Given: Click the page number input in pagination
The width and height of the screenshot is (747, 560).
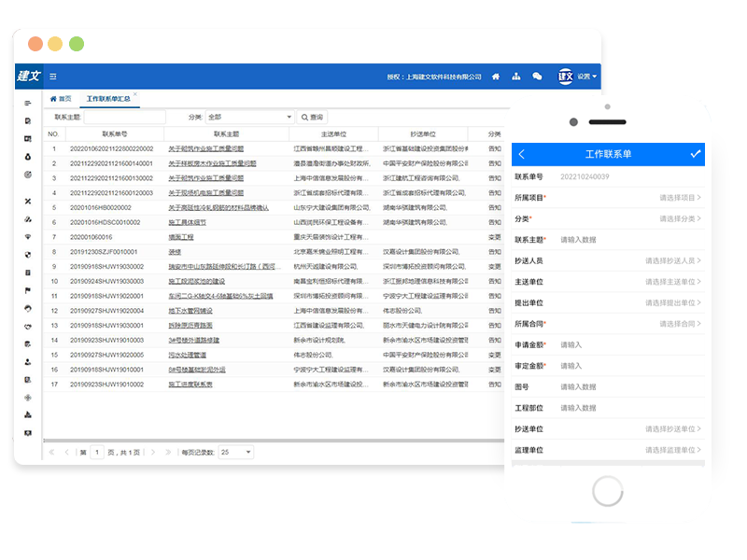Looking at the screenshot, I should click(97, 452).
